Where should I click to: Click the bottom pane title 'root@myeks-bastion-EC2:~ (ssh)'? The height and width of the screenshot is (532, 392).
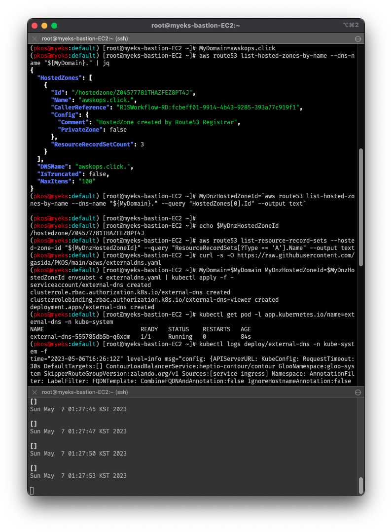(x=85, y=392)
